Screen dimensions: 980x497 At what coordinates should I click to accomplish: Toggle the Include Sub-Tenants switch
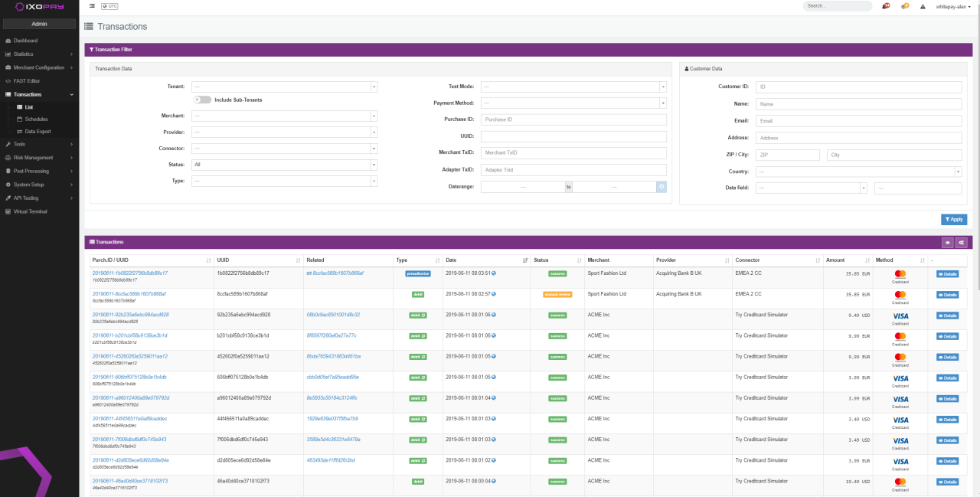(x=202, y=100)
